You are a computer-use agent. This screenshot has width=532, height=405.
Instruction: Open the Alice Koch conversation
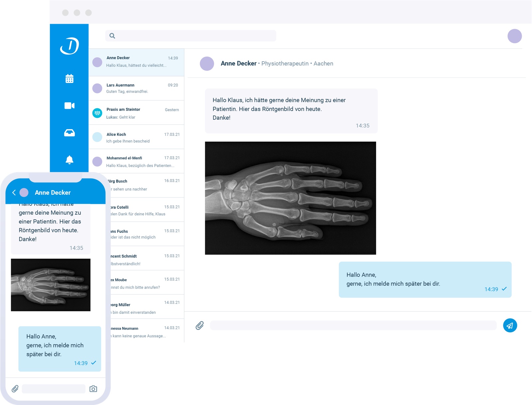click(136, 137)
